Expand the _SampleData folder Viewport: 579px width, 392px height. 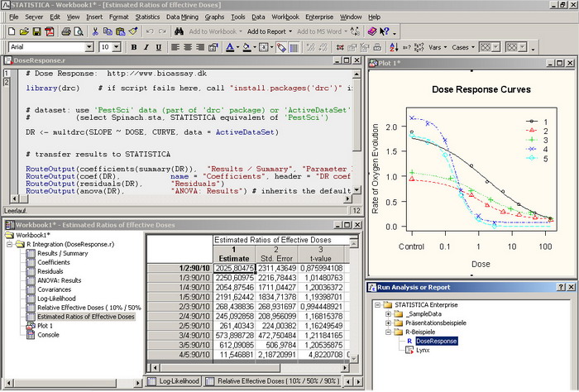pos(388,314)
